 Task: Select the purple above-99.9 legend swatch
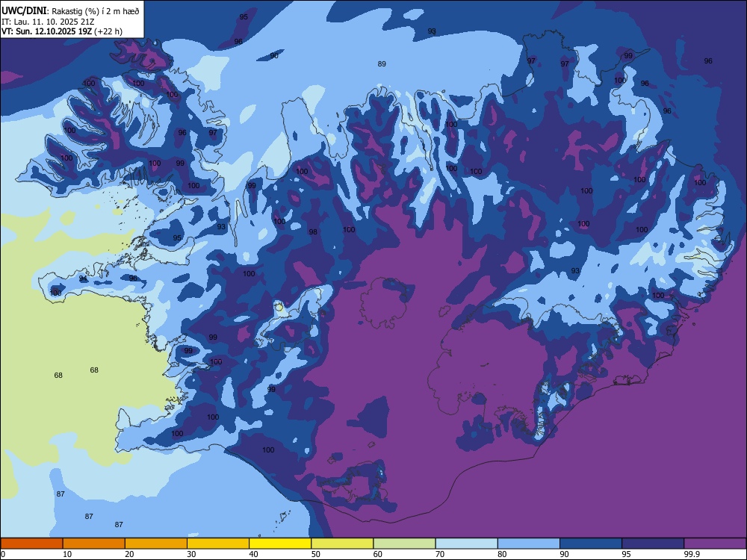click(715, 544)
